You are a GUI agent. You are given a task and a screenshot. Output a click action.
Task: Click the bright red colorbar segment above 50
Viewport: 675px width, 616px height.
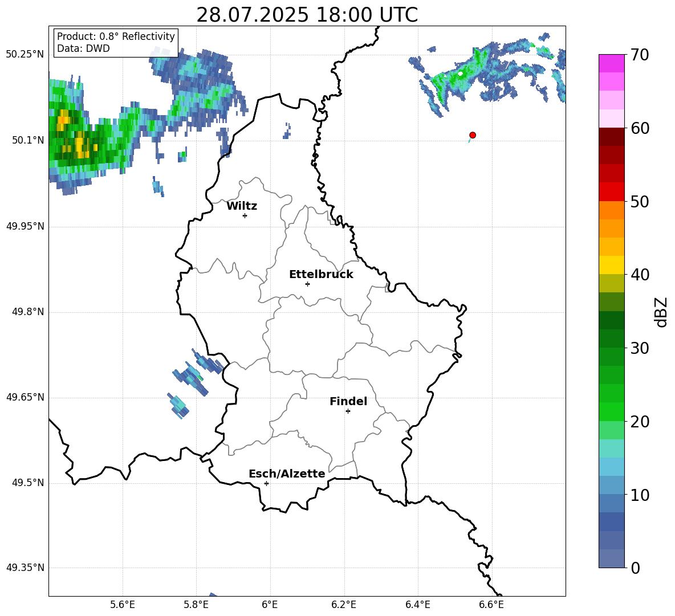[x=611, y=192]
